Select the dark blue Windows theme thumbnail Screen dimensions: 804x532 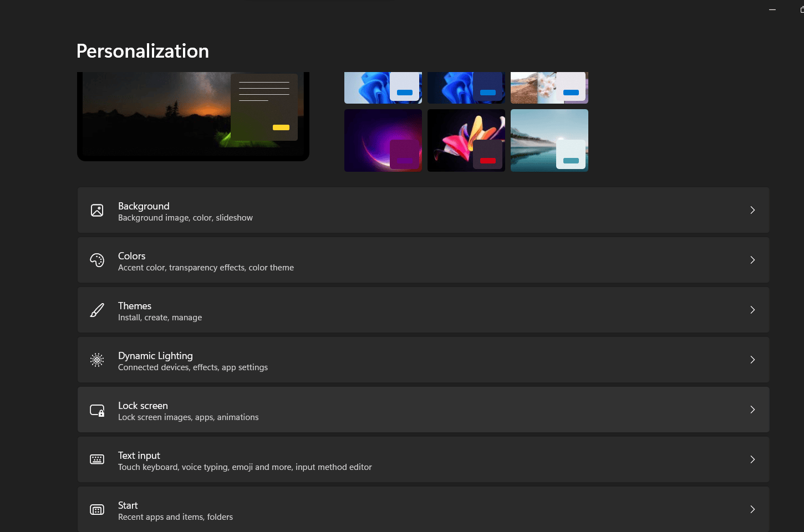tap(466, 88)
